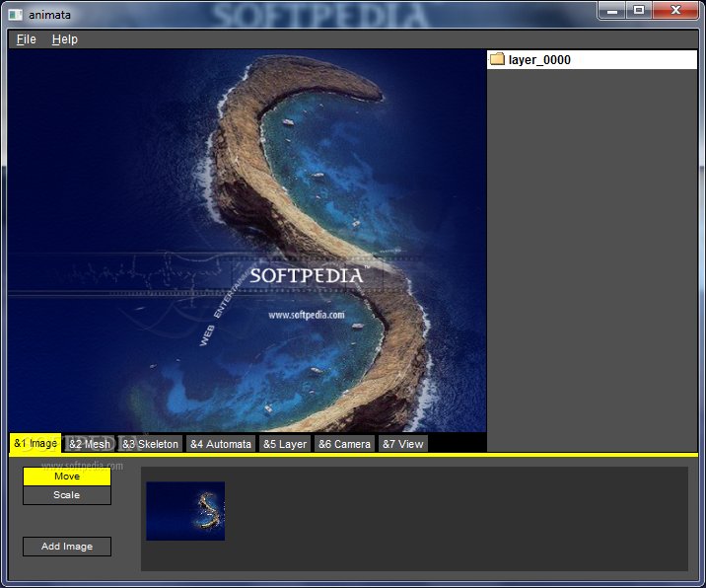Click the Add Image button
Screen dimensions: 706x588
click(x=67, y=547)
